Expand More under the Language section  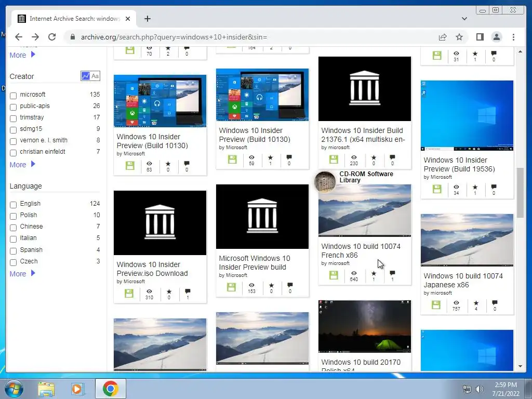(x=22, y=273)
